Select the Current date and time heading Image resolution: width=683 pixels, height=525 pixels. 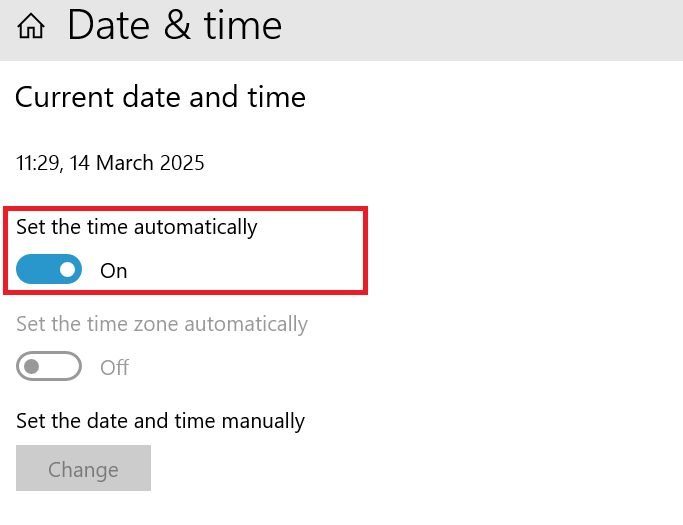tap(160, 97)
